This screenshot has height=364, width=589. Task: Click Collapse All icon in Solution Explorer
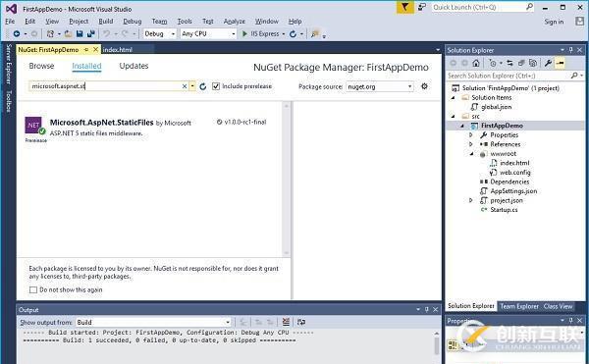pyautogui.click(x=521, y=63)
